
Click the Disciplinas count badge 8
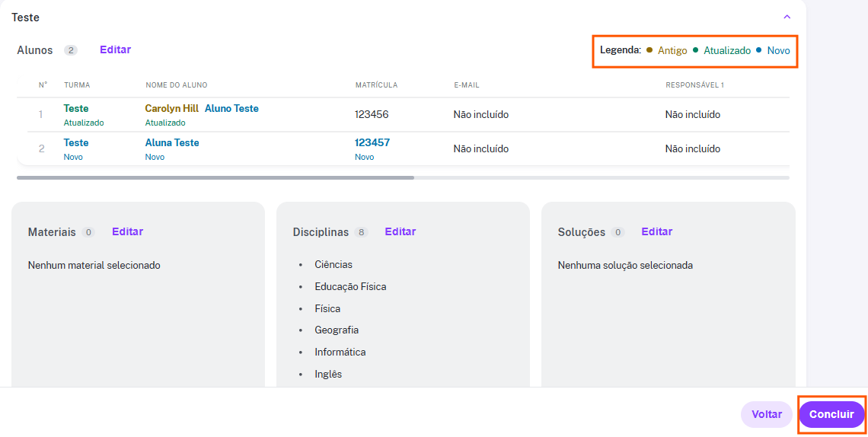361,232
